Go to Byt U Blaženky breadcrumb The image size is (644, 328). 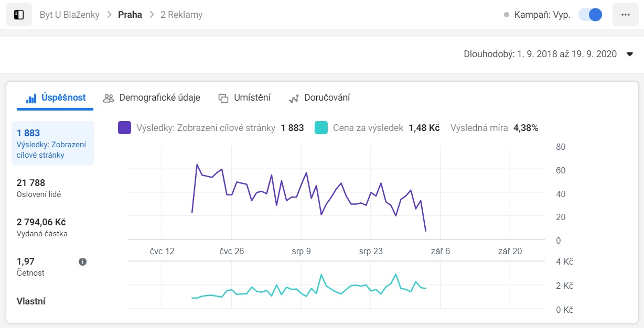click(x=70, y=15)
